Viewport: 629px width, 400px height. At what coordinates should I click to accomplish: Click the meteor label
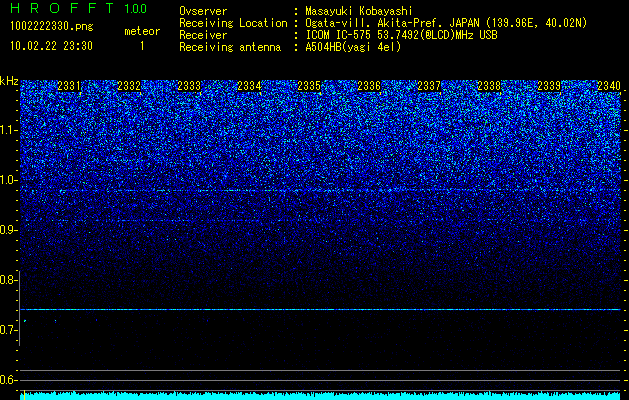click(142, 31)
